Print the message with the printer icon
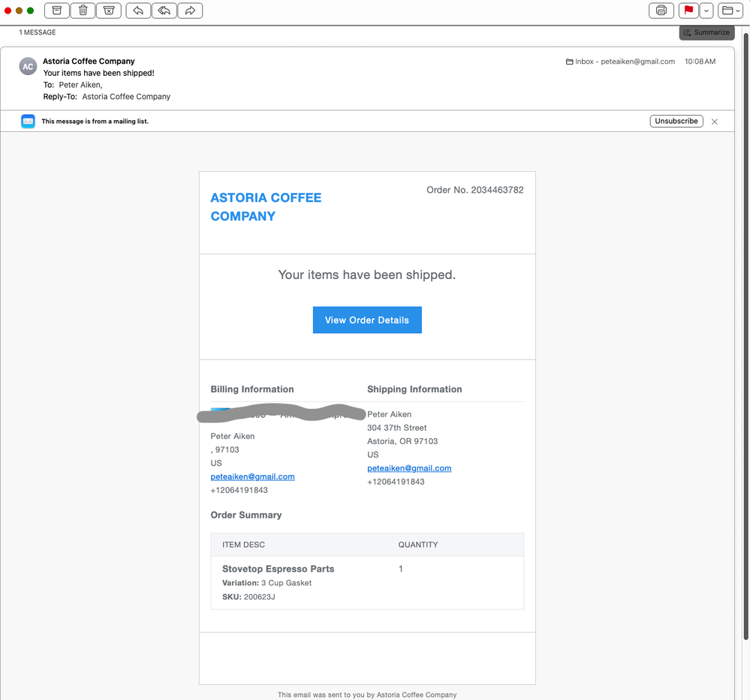The height and width of the screenshot is (700, 750). coord(661,11)
